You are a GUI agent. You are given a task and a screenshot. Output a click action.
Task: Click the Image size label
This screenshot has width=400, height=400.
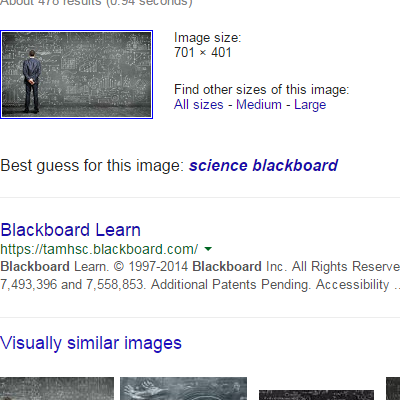coord(207,38)
